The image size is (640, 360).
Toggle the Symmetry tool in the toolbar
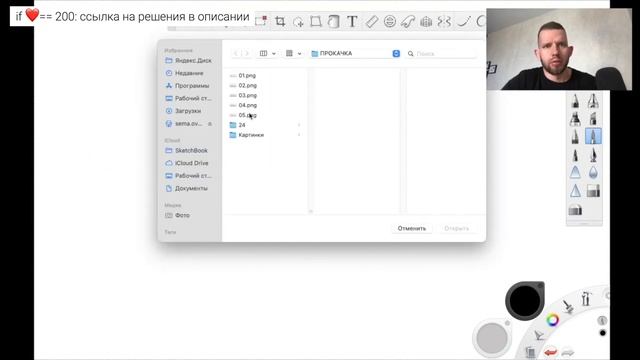(x=444, y=21)
